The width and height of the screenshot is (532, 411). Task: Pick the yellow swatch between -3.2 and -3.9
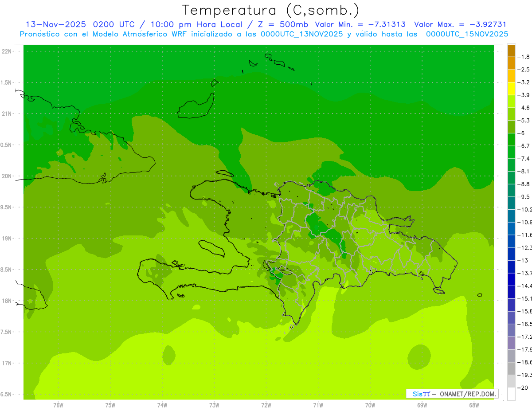[511, 89]
